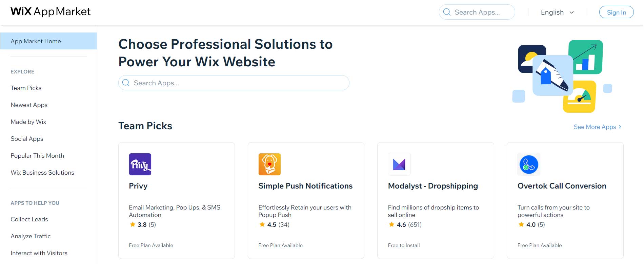Select Popular This Month in sidebar

(x=37, y=156)
